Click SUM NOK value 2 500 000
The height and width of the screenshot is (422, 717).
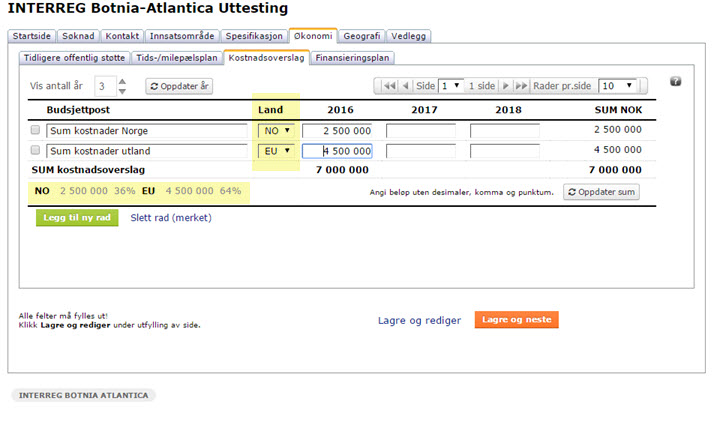[x=618, y=129]
